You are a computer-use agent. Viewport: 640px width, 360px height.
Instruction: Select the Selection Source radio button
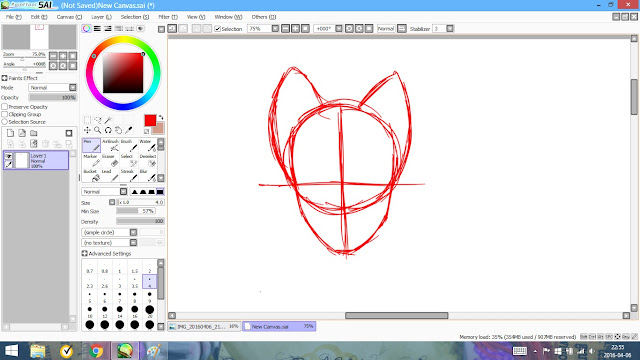[4, 122]
